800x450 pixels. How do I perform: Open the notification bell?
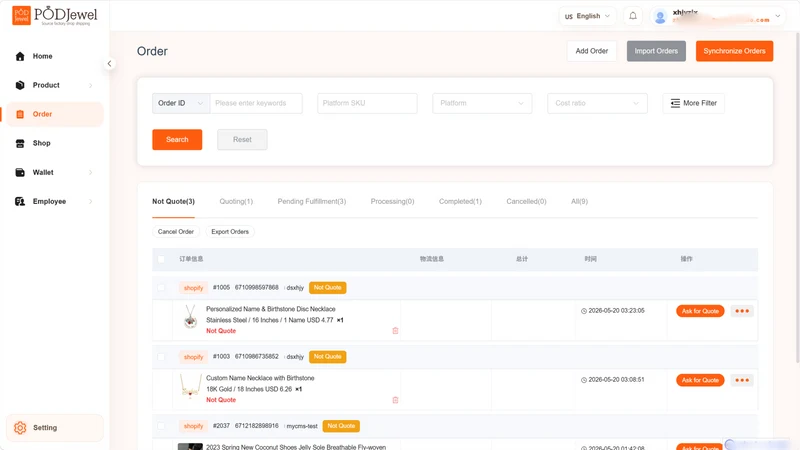[x=633, y=16]
